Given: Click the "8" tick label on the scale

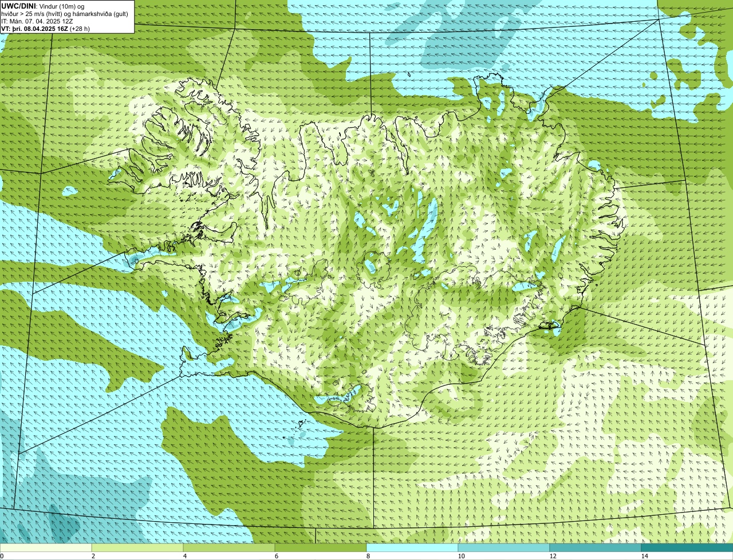Looking at the screenshot, I should tap(368, 556).
